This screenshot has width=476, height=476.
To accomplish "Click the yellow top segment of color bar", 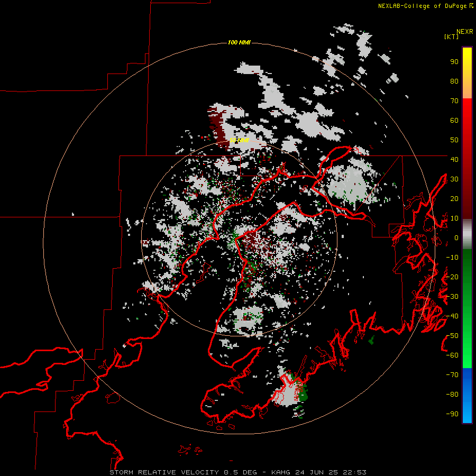I will tap(467, 73).
